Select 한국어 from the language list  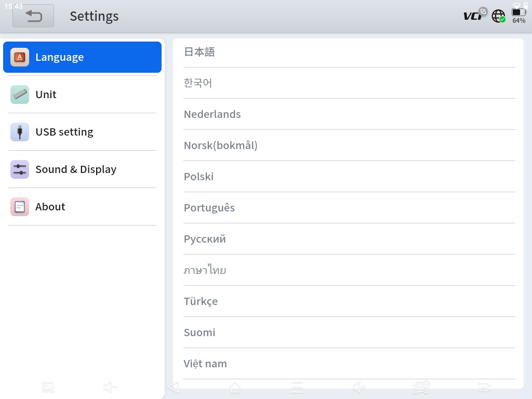[x=198, y=83]
